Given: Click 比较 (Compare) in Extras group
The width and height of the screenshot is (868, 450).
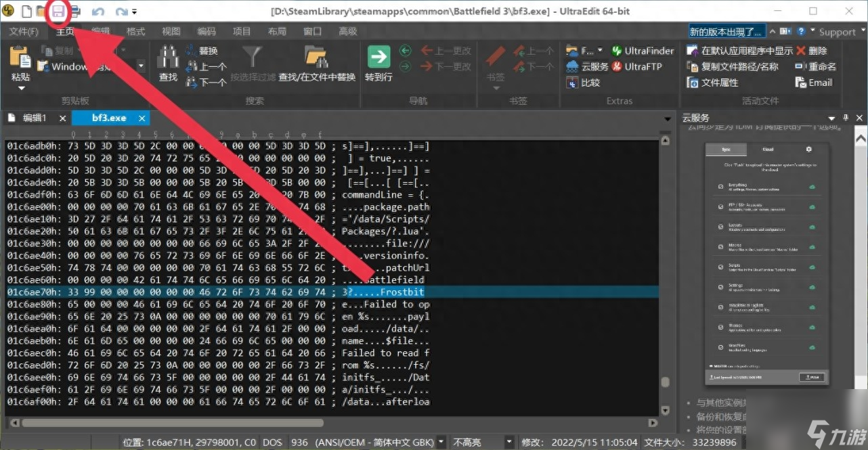Looking at the screenshot, I should (x=583, y=83).
